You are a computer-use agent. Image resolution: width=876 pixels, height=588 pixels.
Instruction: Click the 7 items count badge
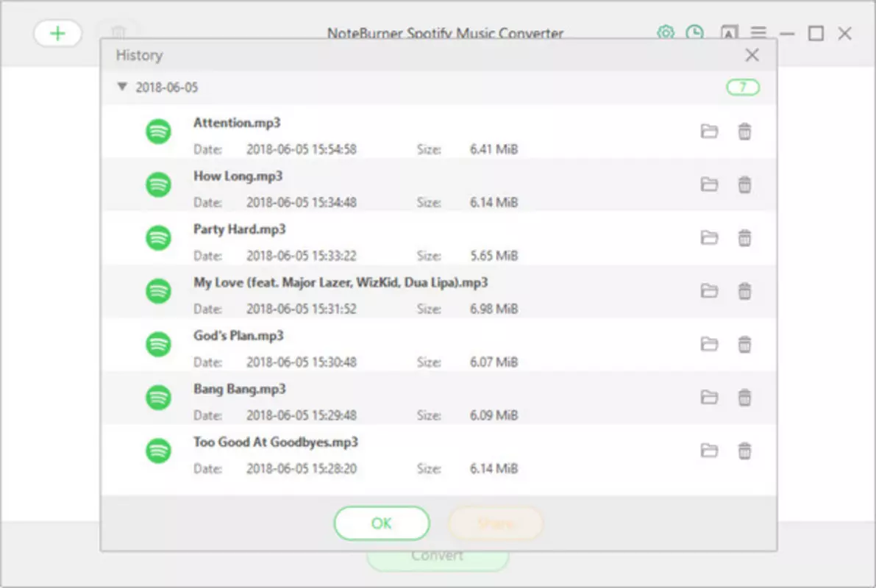tap(742, 87)
